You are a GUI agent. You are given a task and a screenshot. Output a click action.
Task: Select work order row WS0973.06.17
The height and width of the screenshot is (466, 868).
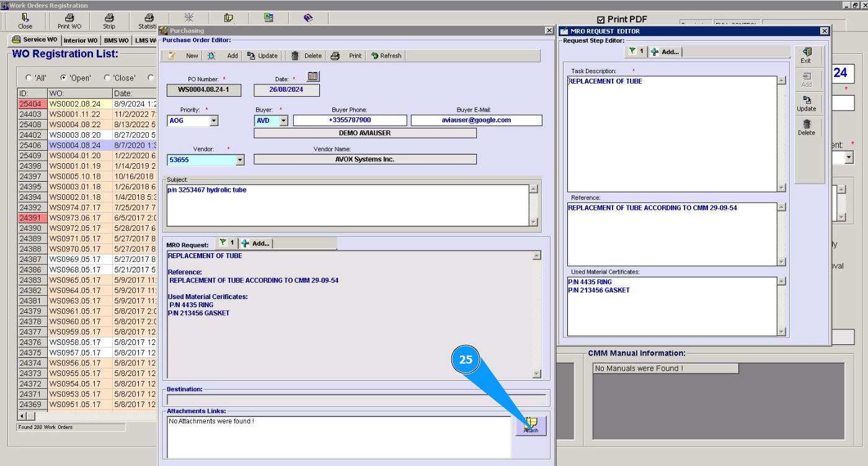click(87, 218)
